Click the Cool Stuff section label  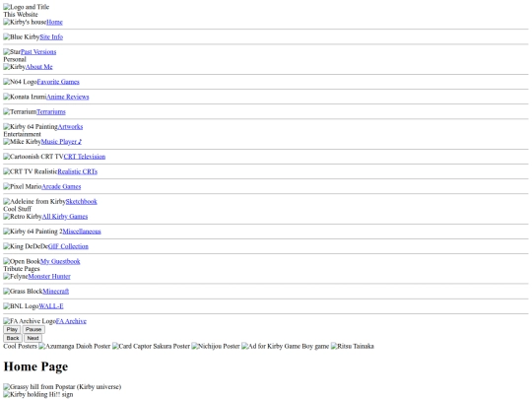[18, 209]
